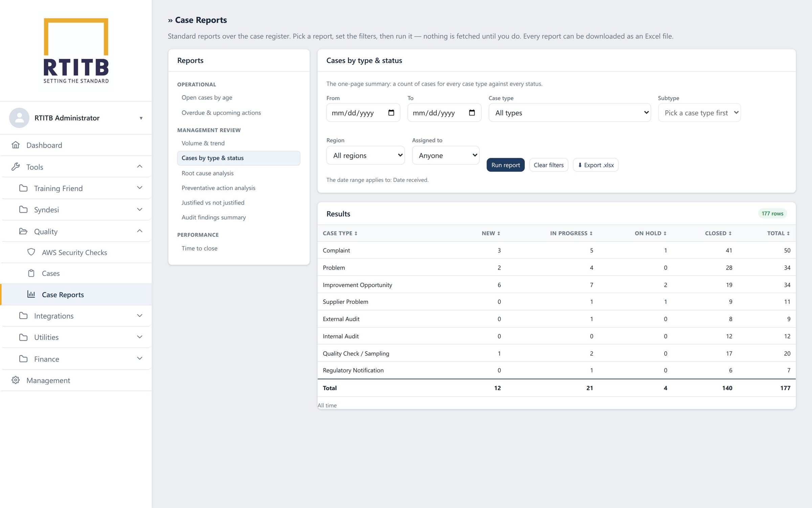Click the Export .xlsx button

point(595,165)
